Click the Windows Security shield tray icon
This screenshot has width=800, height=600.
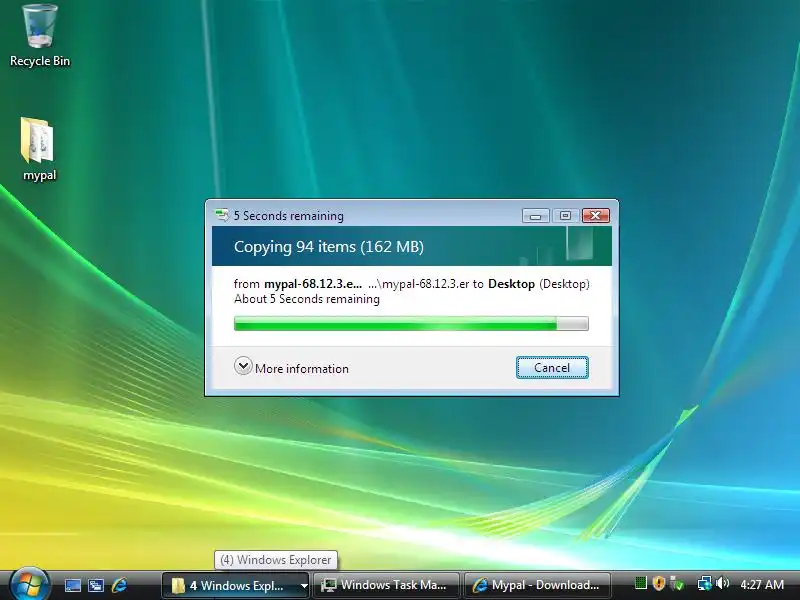(659, 583)
